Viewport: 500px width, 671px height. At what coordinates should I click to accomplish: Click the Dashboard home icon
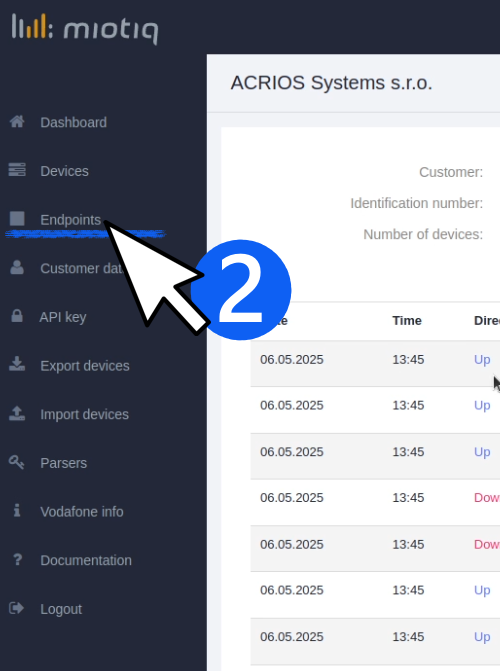[x=17, y=122]
